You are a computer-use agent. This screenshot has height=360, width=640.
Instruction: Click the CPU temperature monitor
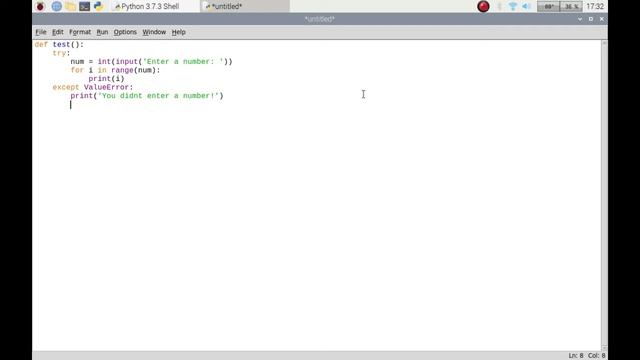pos(548,7)
